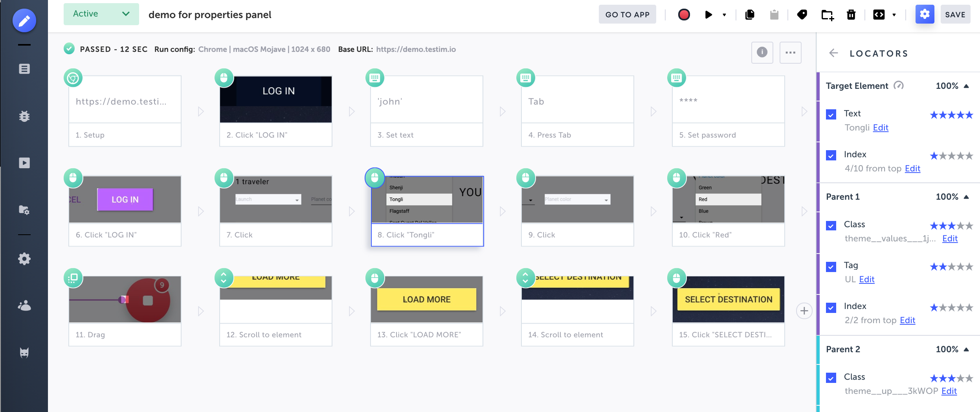Collapse the Parent 2 section
Screen dimensions: 980x412
(x=966, y=349)
